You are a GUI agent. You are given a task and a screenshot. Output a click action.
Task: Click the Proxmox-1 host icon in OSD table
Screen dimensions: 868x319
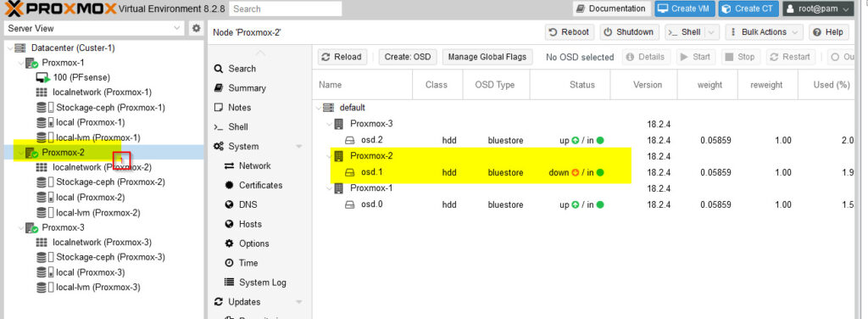(x=339, y=188)
